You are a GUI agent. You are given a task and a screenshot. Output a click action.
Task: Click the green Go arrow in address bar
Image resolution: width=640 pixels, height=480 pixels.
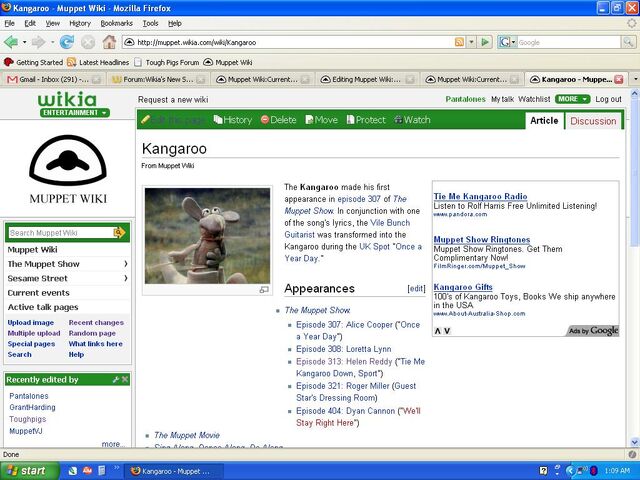tap(485, 42)
